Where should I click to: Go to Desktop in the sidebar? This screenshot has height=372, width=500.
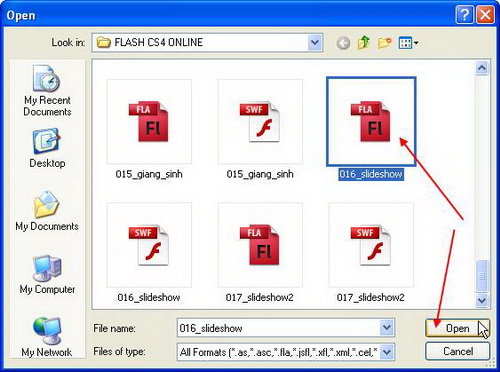pos(47,148)
